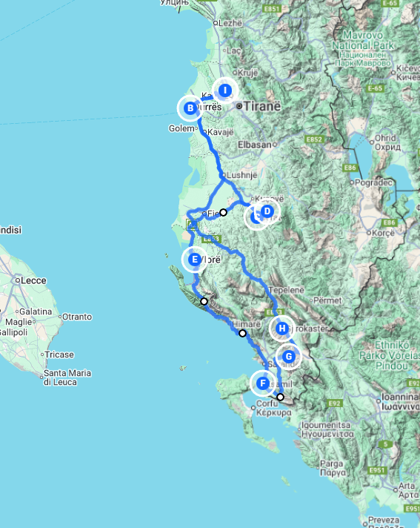Click route stop marker I near Tiranë
Image resolution: width=420 pixels, height=528 pixels.
[x=225, y=90]
